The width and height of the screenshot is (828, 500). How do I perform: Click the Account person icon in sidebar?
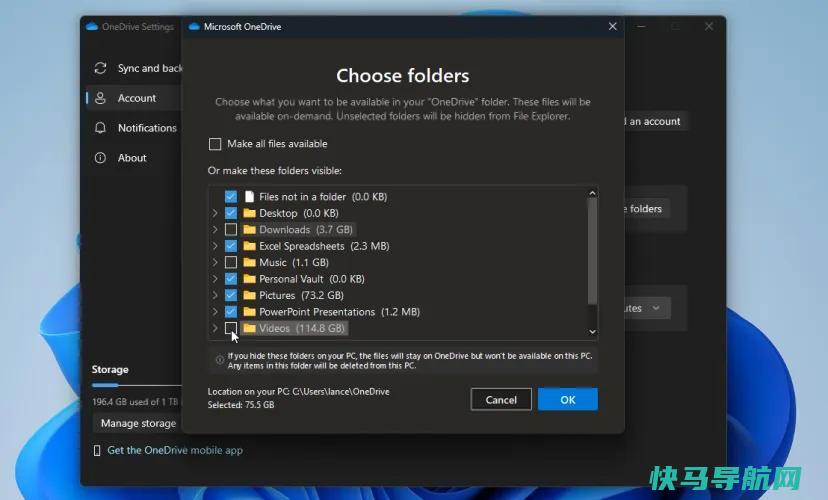[x=100, y=98]
